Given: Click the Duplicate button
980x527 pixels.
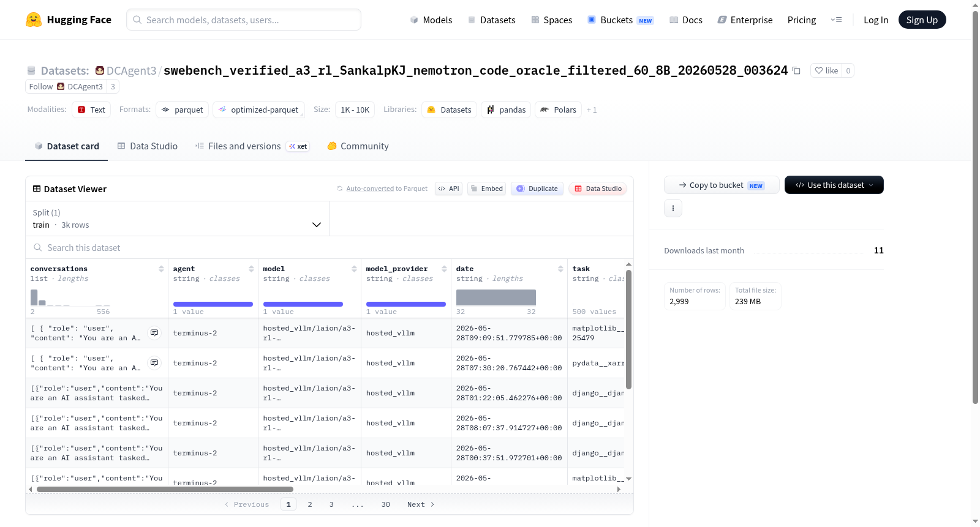Looking at the screenshot, I should click(537, 189).
